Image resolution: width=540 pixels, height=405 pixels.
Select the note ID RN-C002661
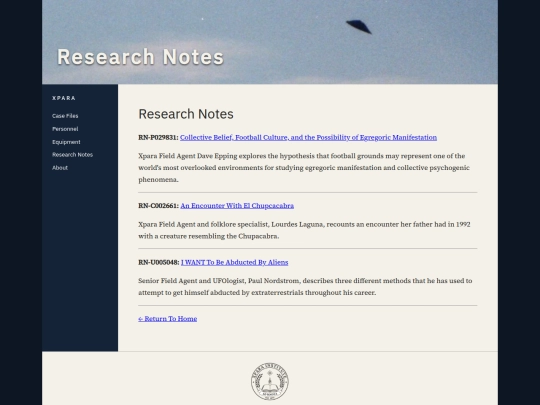point(158,206)
